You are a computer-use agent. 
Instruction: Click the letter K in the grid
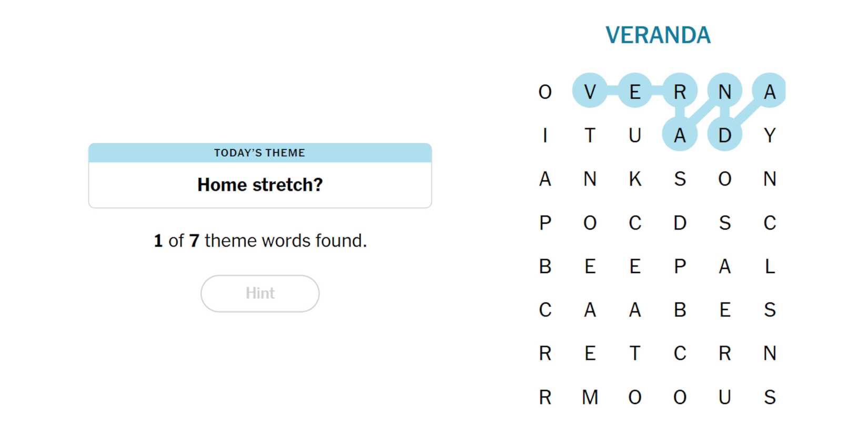click(635, 179)
